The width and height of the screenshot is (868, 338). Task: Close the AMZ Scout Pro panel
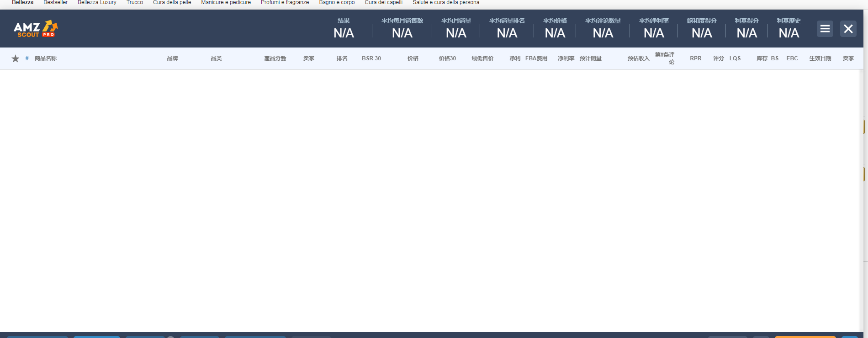click(x=848, y=29)
